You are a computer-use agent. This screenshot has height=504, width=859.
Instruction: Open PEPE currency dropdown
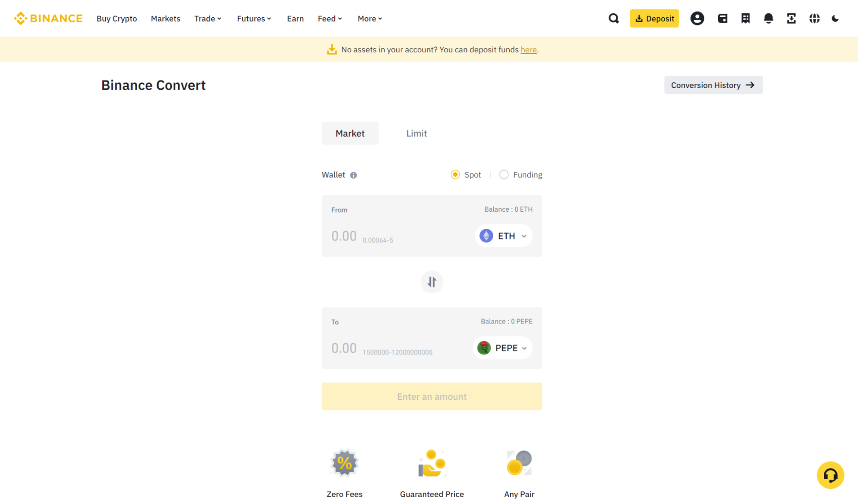502,348
